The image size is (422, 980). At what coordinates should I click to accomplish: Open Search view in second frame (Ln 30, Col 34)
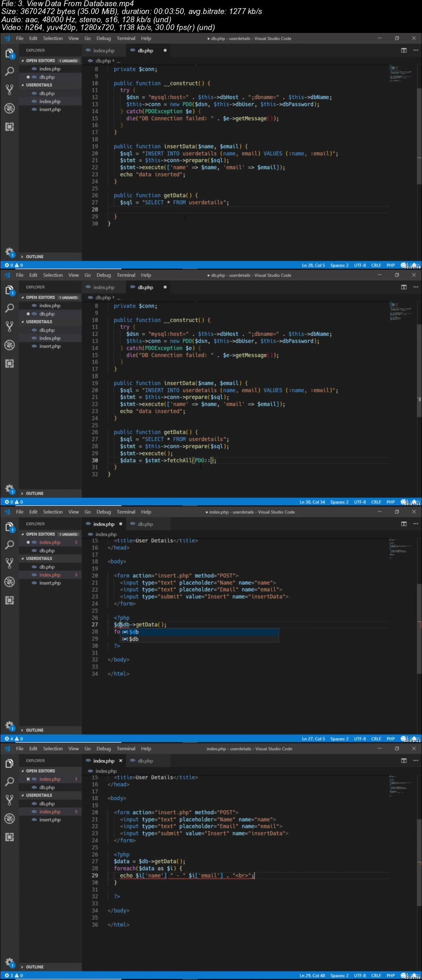(9, 308)
